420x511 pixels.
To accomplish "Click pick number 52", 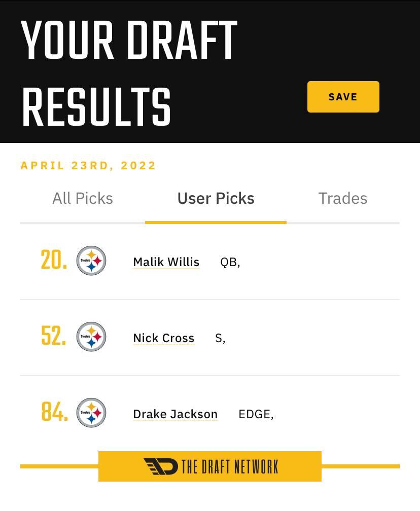I will (x=53, y=336).
